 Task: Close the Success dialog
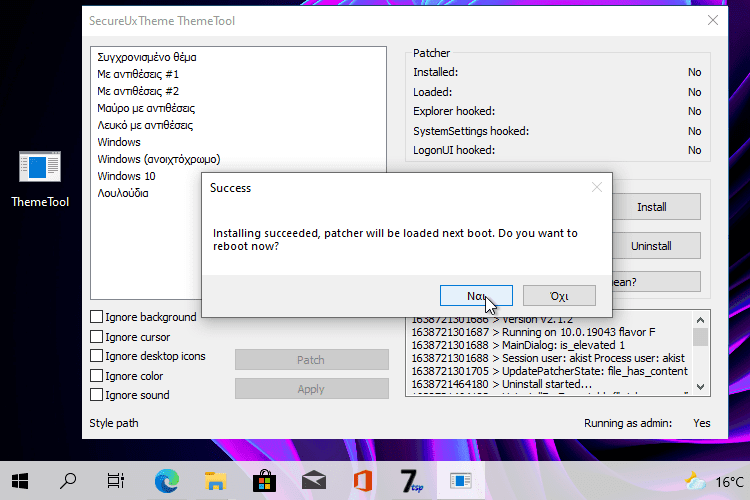pos(596,187)
